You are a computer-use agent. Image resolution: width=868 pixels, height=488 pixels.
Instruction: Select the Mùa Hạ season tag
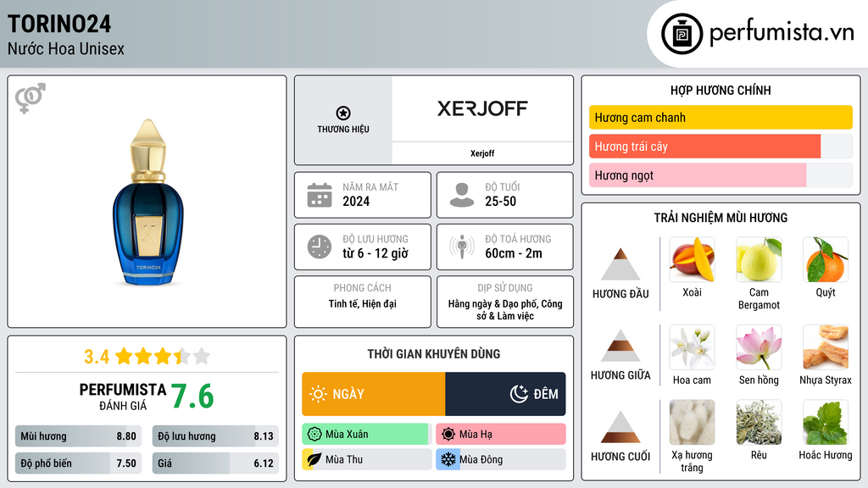coord(500,435)
